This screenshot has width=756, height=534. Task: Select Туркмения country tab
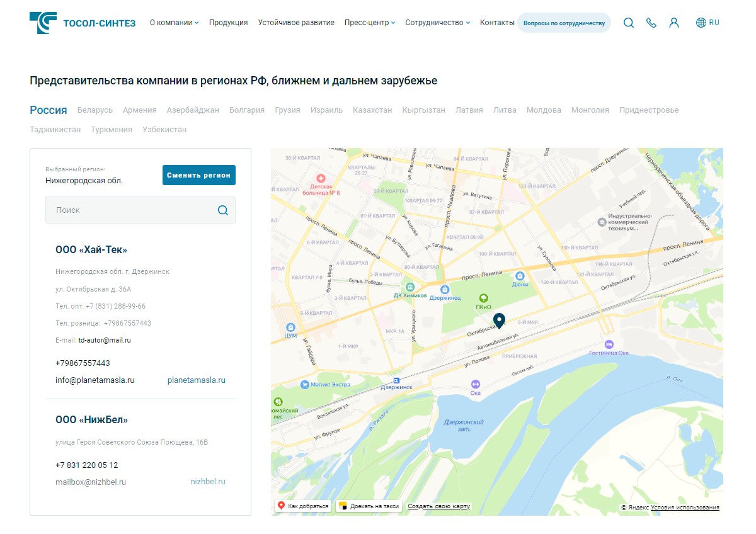click(112, 130)
